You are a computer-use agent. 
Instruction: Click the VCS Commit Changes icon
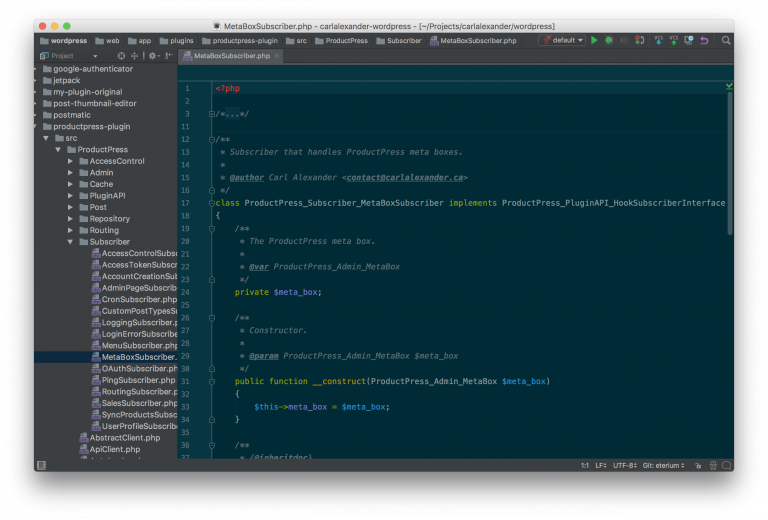pyautogui.click(x=674, y=41)
